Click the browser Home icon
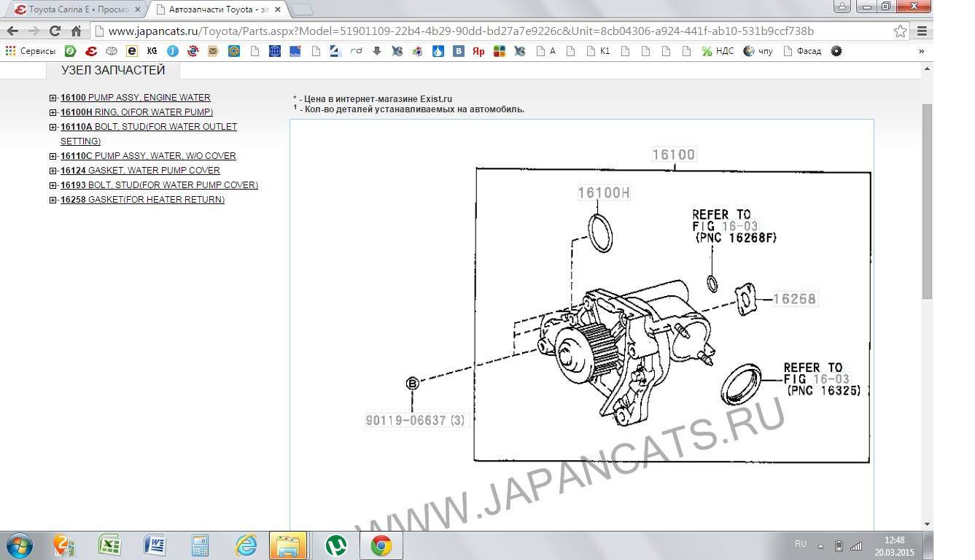The height and width of the screenshot is (560, 975). (x=76, y=31)
